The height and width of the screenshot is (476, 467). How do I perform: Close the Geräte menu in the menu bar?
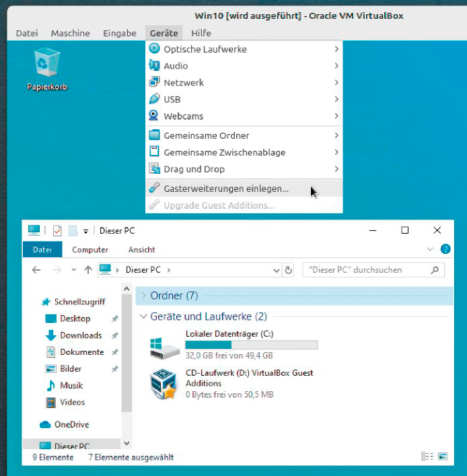pos(164,33)
